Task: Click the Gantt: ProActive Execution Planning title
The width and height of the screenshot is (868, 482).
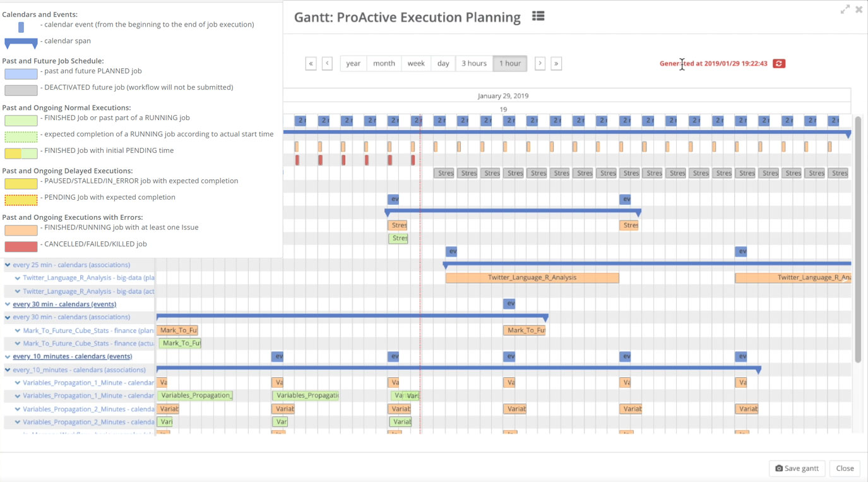Action: point(407,17)
